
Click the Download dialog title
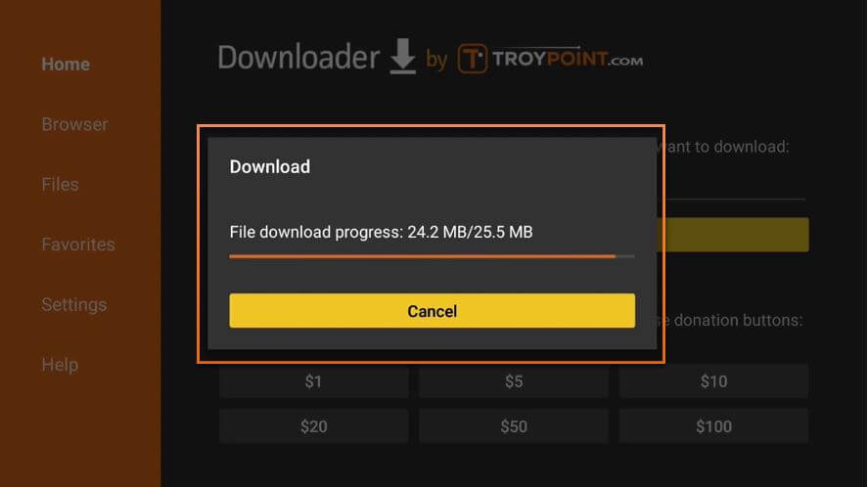(269, 166)
